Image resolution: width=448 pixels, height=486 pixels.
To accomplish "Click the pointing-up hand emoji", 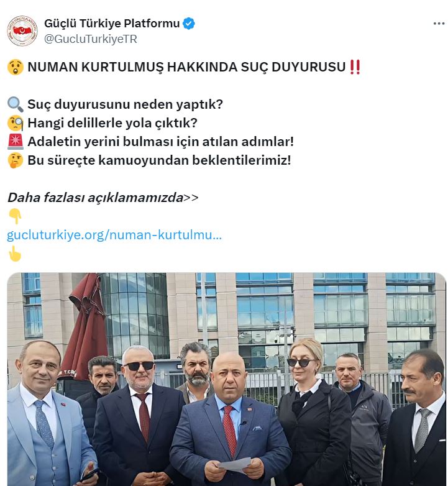I will [x=14, y=254].
